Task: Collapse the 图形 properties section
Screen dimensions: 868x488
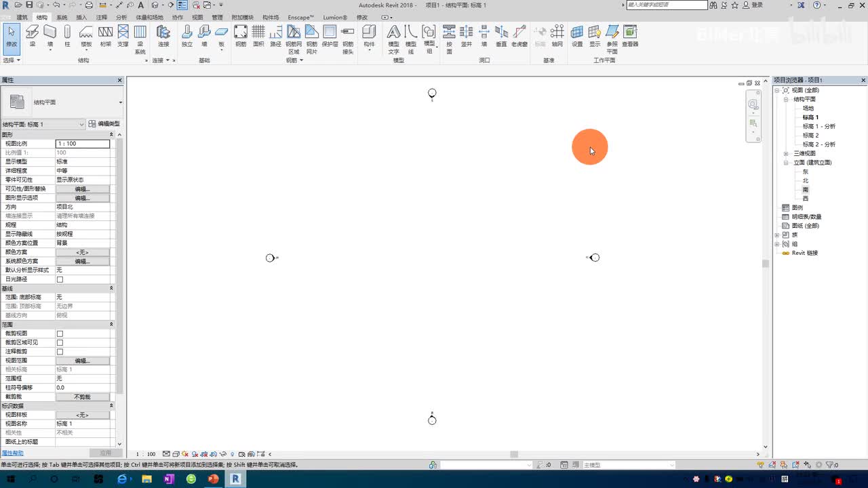Action: tap(111, 135)
